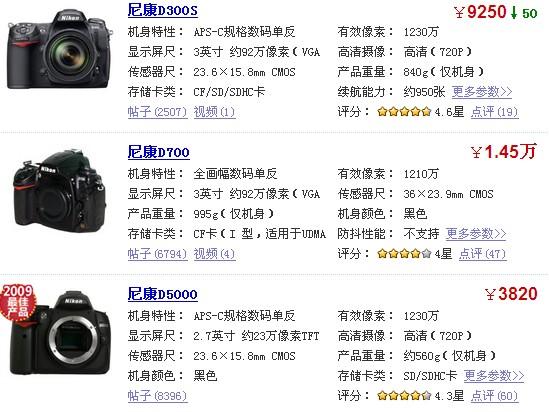Expand 更多参数>> for the D700
The image size is (549, 412).
pos(476,233)
